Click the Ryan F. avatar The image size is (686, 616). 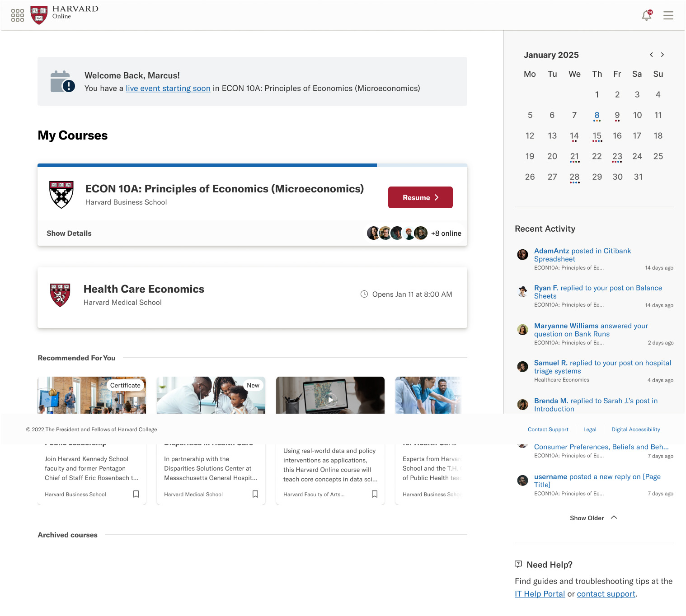(x=522, y=292)
